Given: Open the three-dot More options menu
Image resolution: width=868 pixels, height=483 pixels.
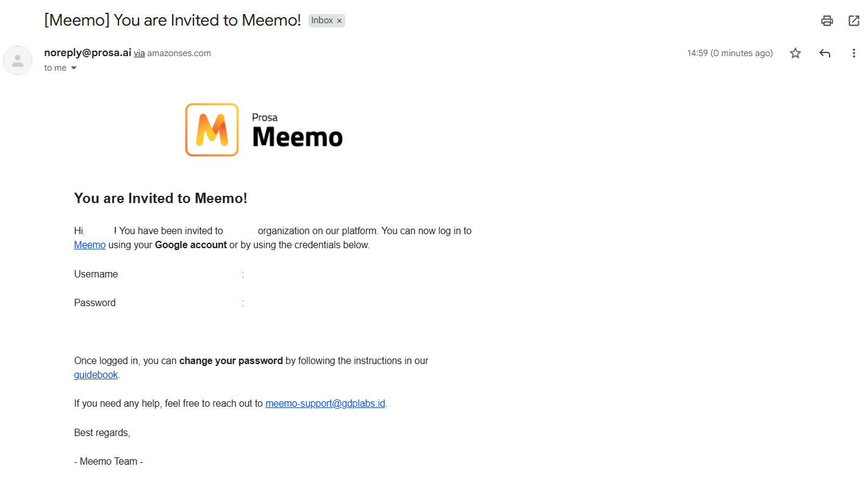Looking at the screenshot, I should point(854,53).
